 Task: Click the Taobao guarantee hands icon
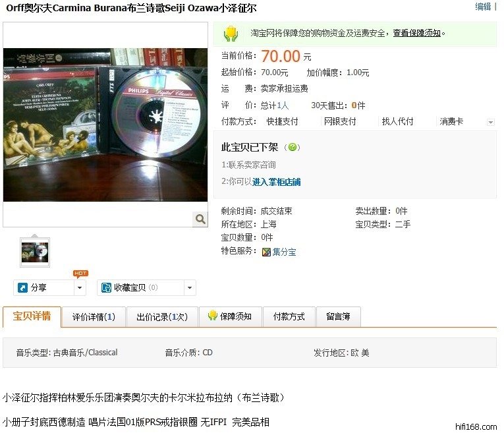231,34
